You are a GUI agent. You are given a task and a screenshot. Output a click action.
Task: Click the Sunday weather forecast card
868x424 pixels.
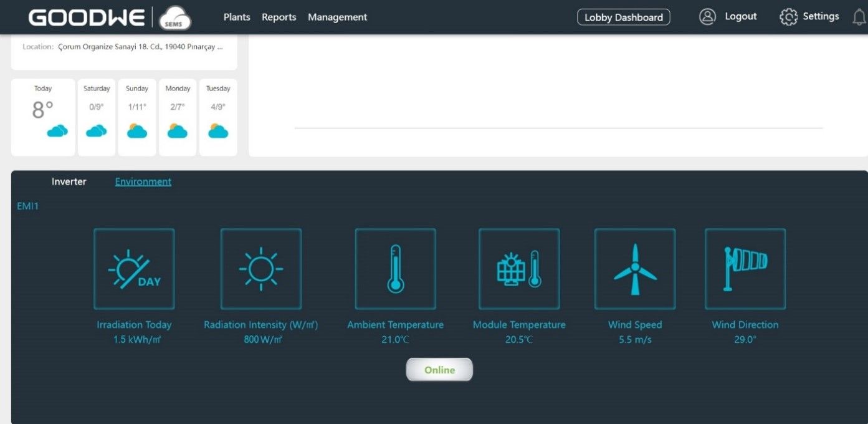137,117
